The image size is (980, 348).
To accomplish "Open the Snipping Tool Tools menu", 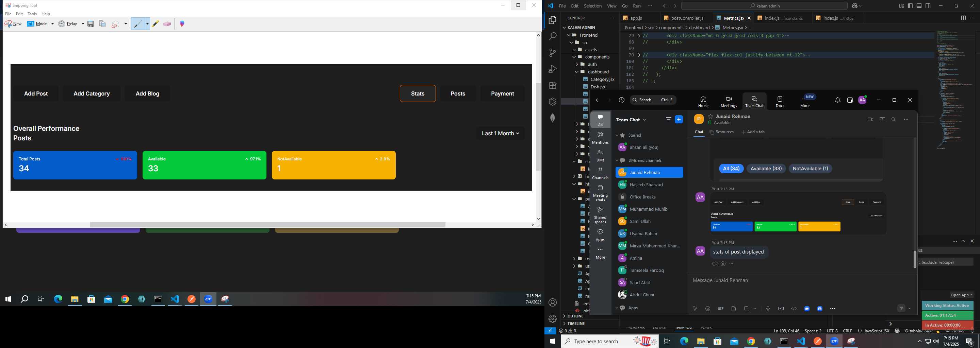I will [32, 14].
